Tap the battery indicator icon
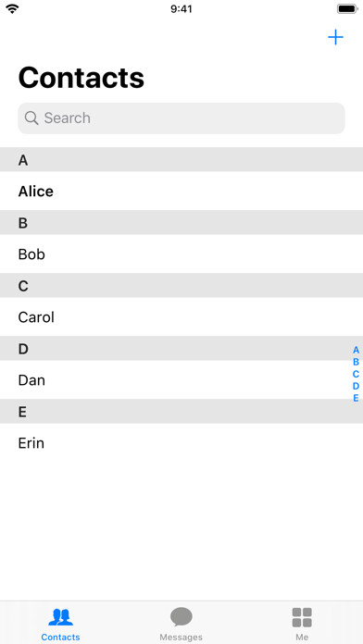The width and height of the screenshot is (363, 644). point(347,8)
